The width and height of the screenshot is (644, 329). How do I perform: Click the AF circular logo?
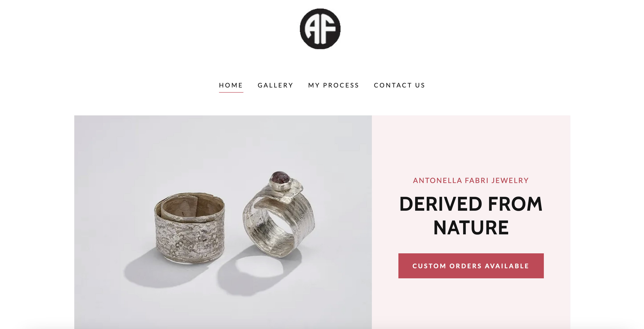coord(320,29)
